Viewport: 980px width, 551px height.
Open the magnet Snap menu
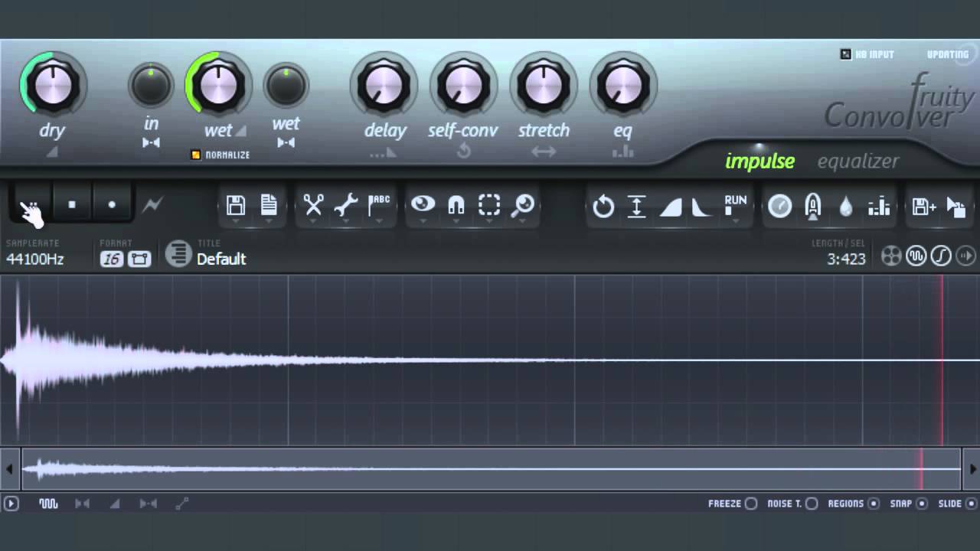click(x=456, y=205)
